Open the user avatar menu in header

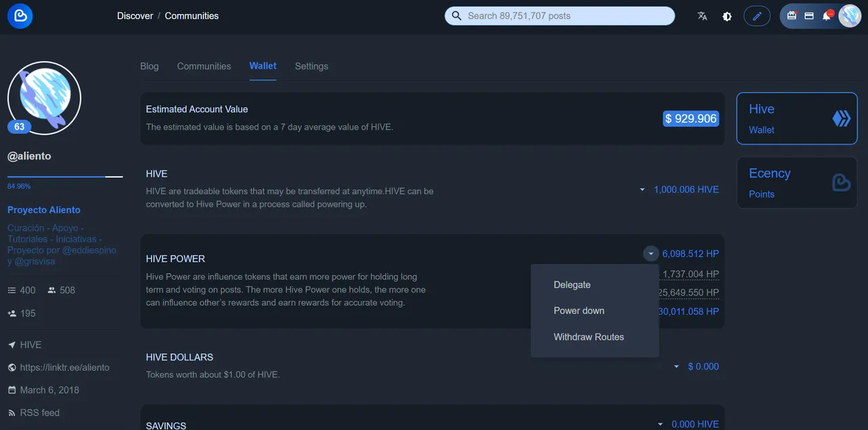[x=850, y=16]
